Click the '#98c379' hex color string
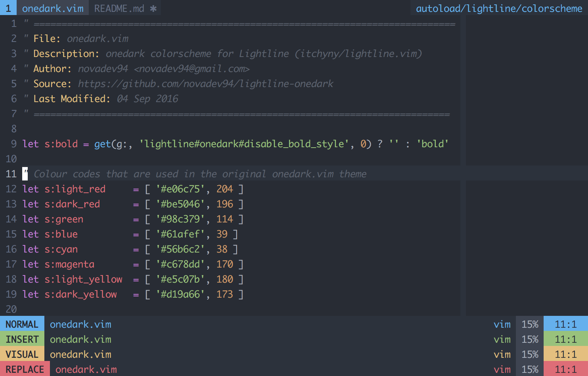The image size is (588, 376). click(181, 219)
